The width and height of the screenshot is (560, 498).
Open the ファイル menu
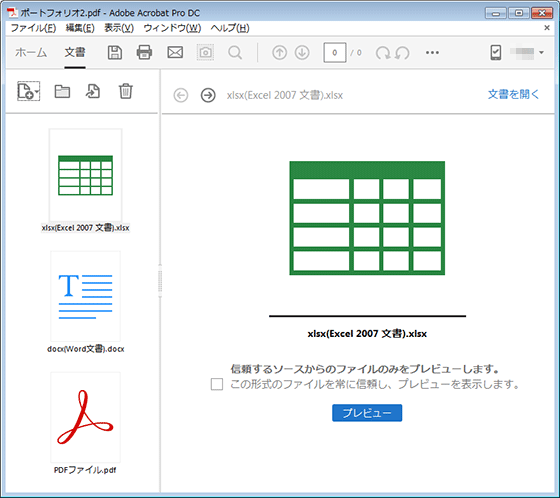pos(33,28)
